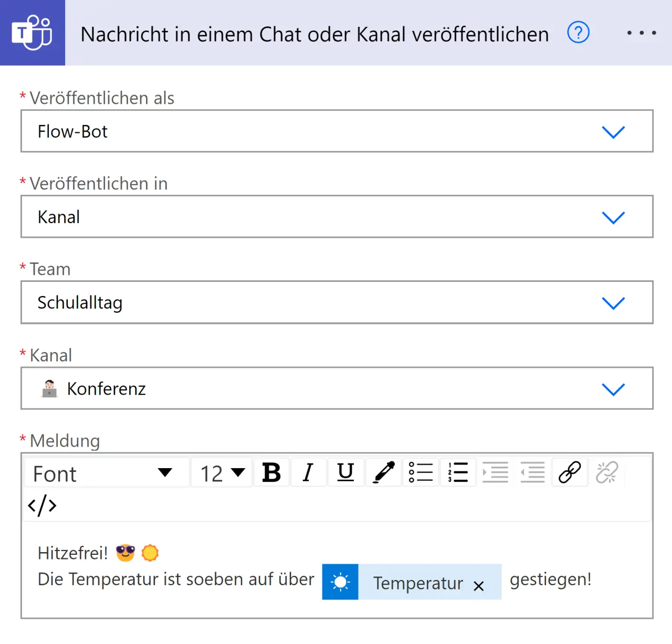Screen dimensions: 672x644
Task: Toggle underline formatting
Action: tap(345, 473)
